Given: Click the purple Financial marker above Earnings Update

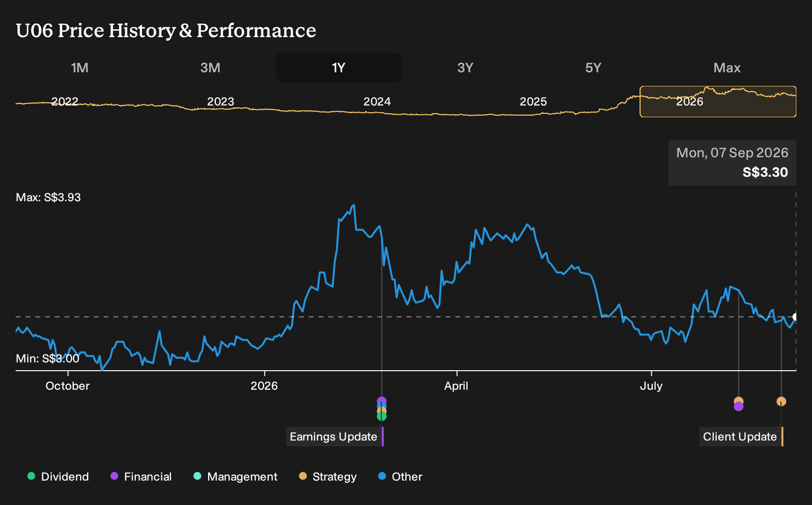Looking at the screenshot, I should (382, 400).
